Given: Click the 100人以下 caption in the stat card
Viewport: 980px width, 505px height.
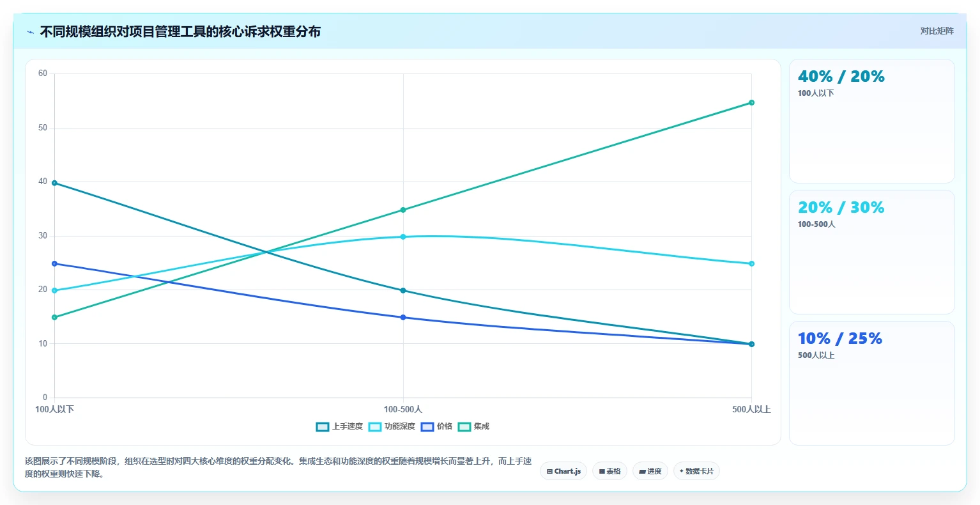Looking at the screenshot, I should click(816, 93).
